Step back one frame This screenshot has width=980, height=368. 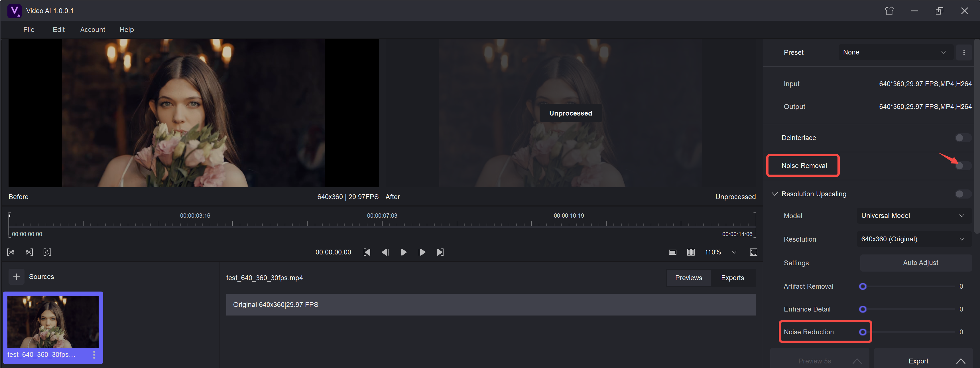point(385,252)
